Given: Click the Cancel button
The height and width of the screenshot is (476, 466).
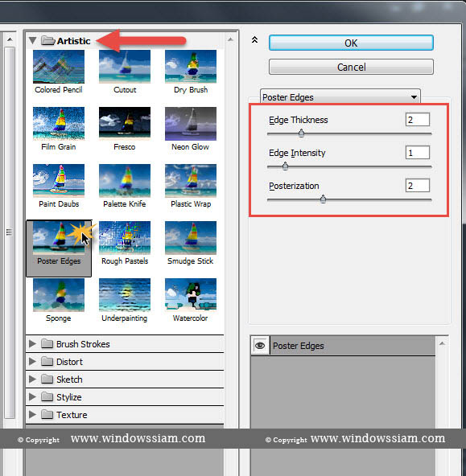Looking at the screenshot, I should tap(351, 67).
